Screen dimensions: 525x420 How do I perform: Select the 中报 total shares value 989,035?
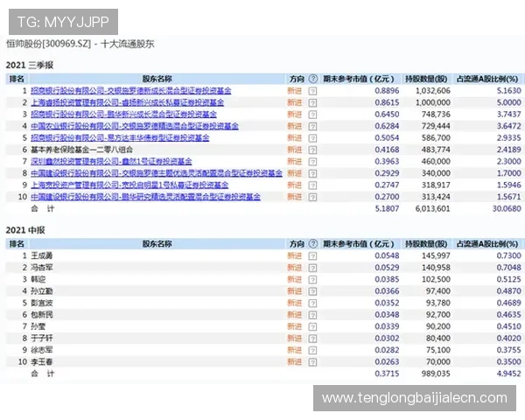point(436,374)
